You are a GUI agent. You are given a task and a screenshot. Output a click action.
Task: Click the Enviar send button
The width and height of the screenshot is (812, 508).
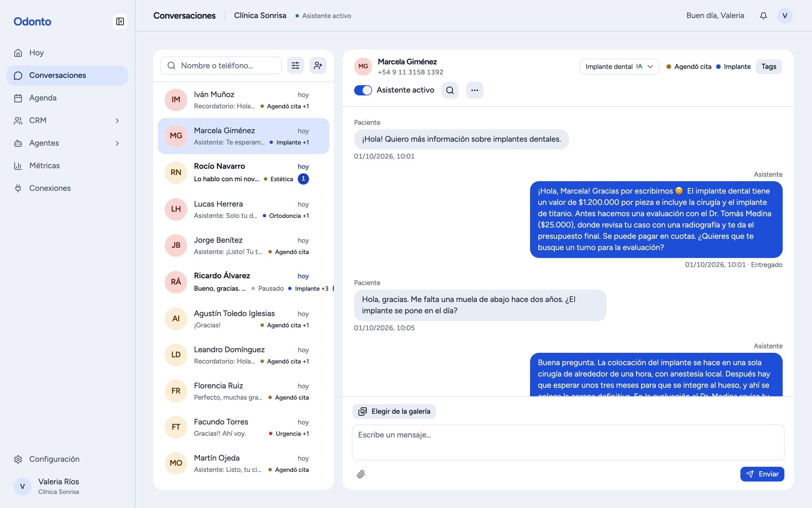pyautogui.click(x=762, y=474)
